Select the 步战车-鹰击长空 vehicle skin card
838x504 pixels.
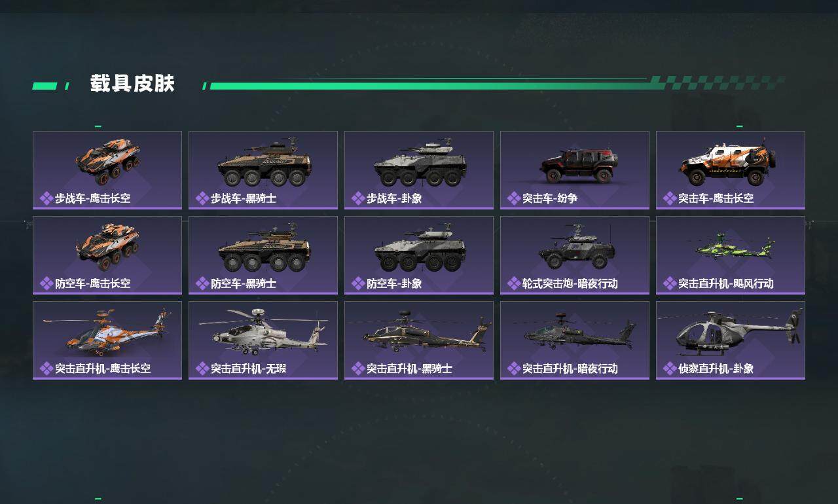pyautogui.click(x=107, y=170)
